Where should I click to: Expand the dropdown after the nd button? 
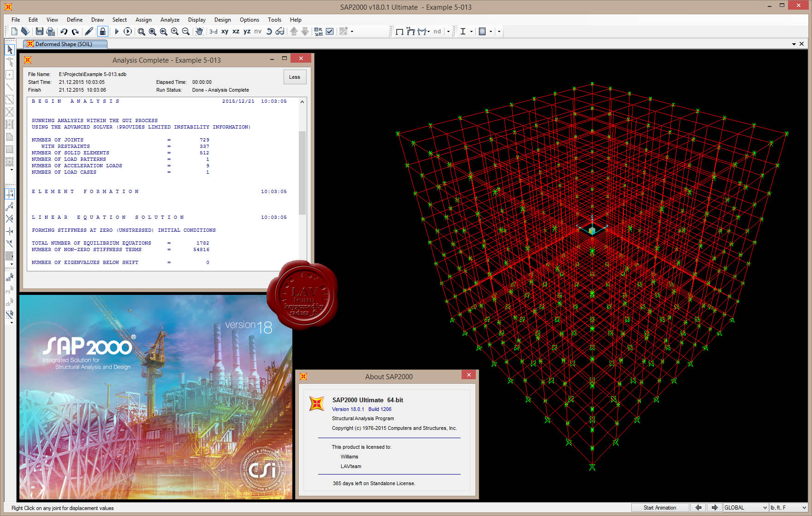448,31
